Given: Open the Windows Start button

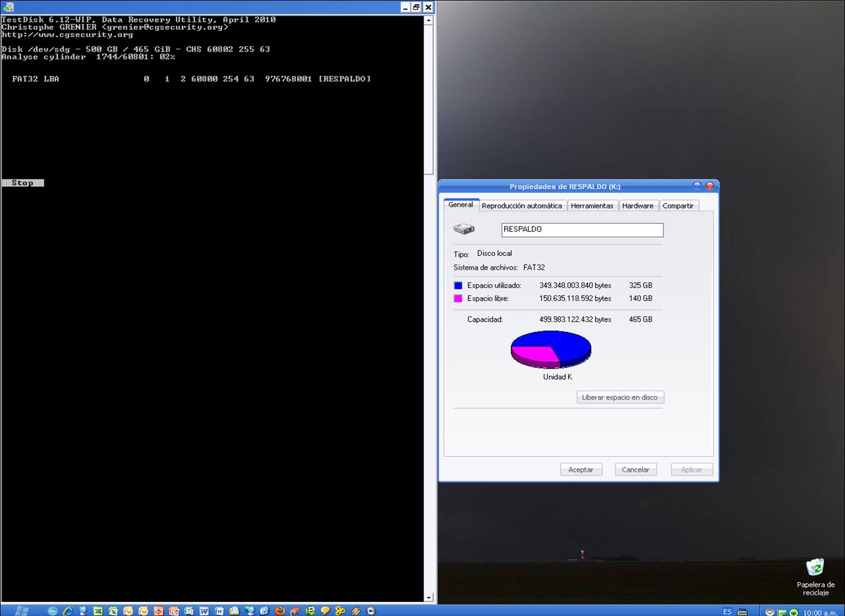Looking at the screenshot, I should point(22,611).
